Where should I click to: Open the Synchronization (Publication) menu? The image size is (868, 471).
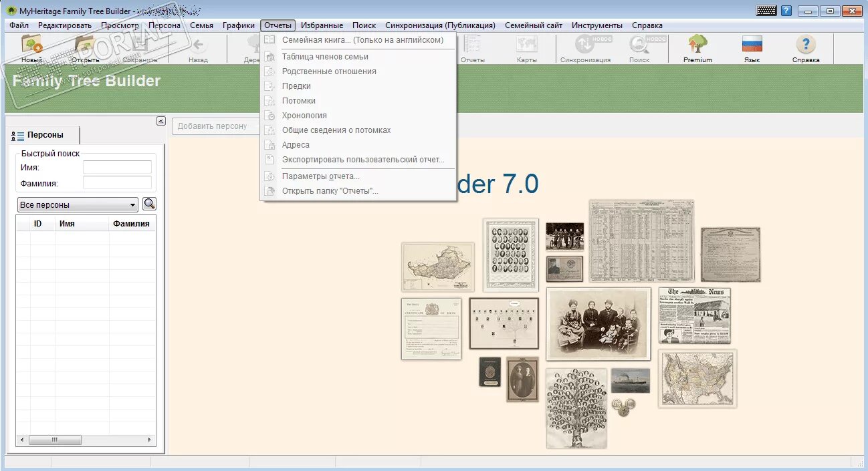point(440,25)
